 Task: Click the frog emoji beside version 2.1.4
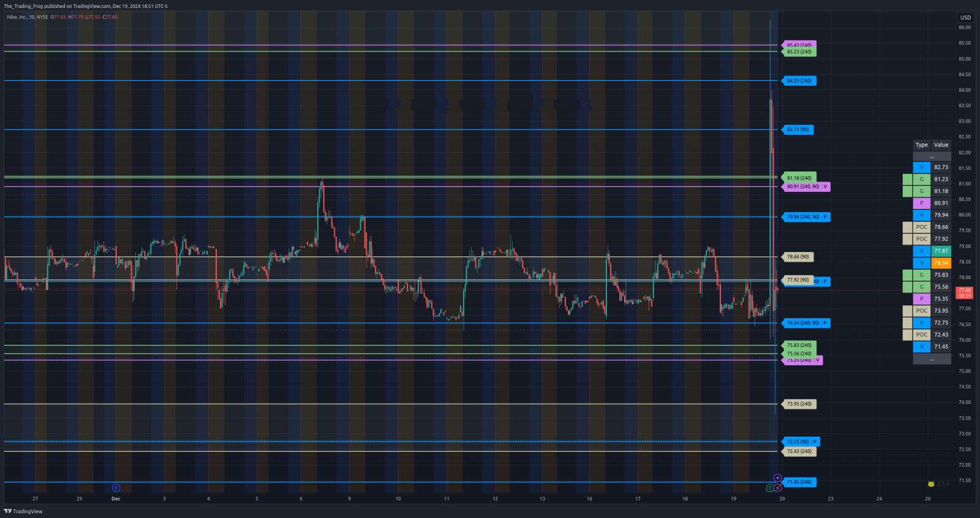click(931, 484)
